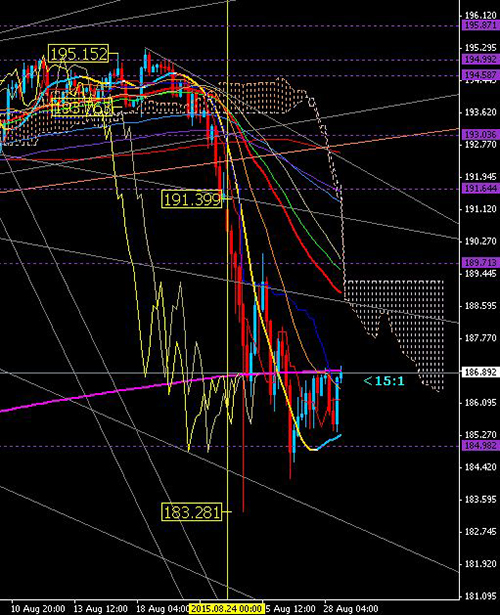The height and width of the screenshot is (615, 500).
Task: Click the 194.992 purple level tag
Action: coord(480,60)
